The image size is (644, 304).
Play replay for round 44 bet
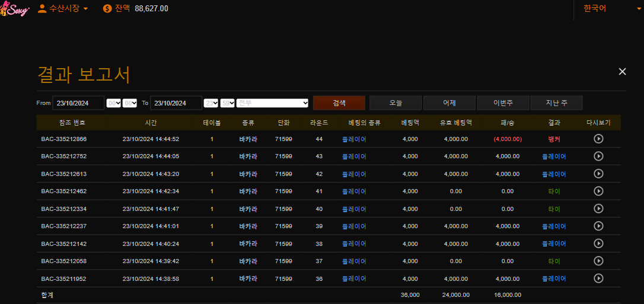click(x=598, y=139)
